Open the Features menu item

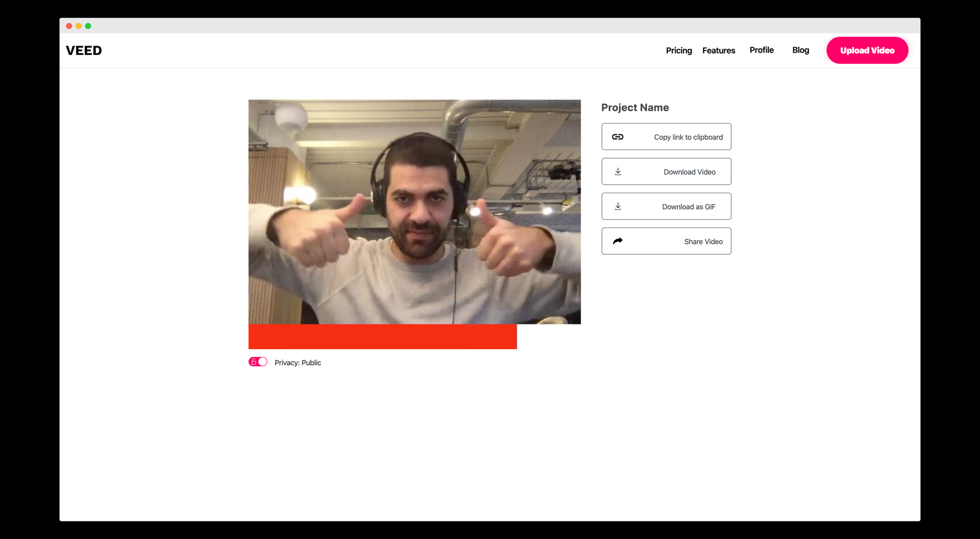tap(718, 51)
